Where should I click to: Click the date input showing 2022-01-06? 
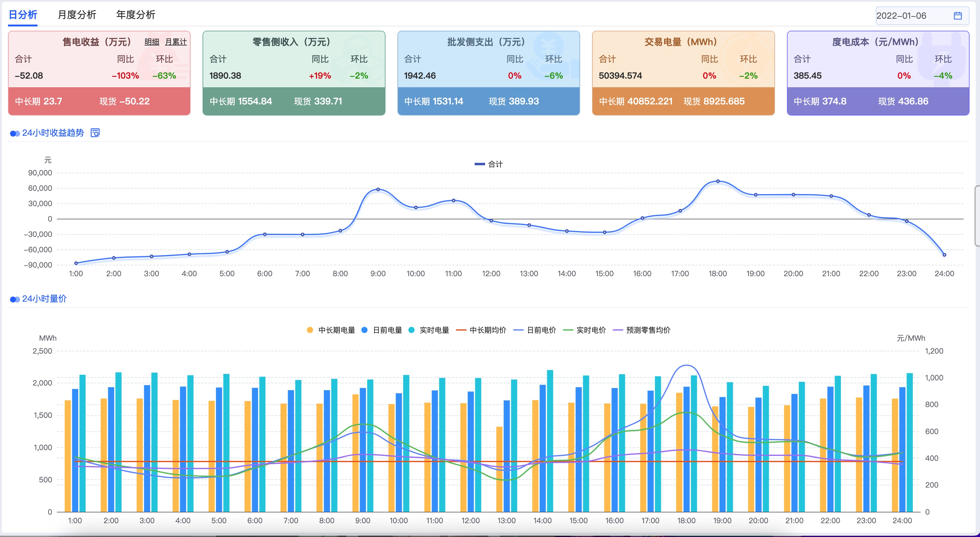pos(922,16)
